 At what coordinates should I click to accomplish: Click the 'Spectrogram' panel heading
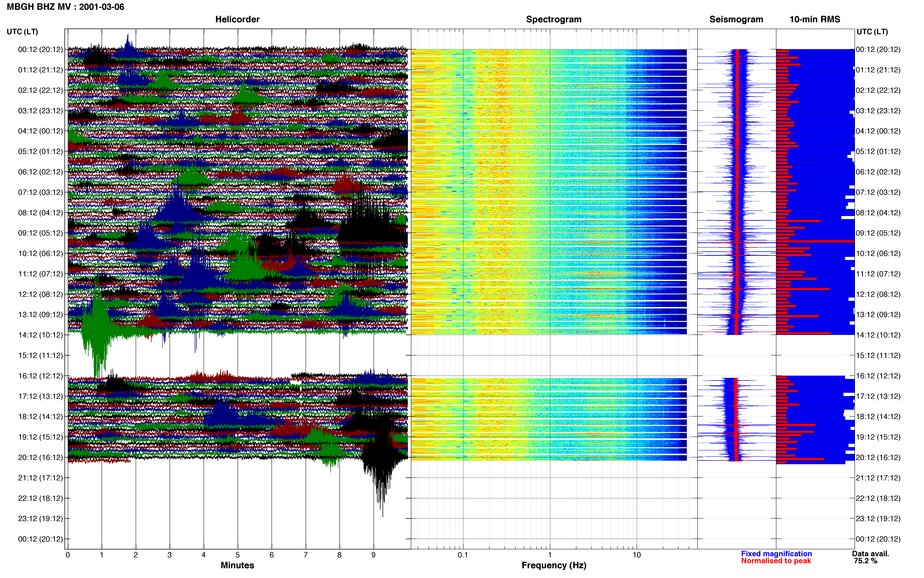point(554,19)
